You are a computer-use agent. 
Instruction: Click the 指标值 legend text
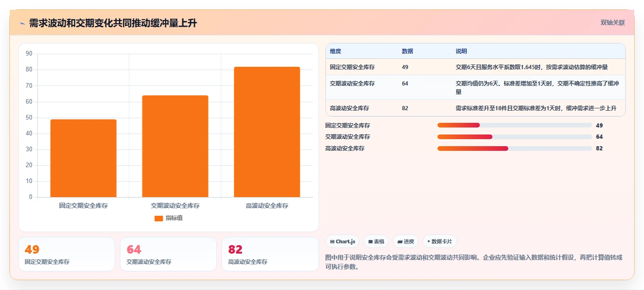click(174, 218)
